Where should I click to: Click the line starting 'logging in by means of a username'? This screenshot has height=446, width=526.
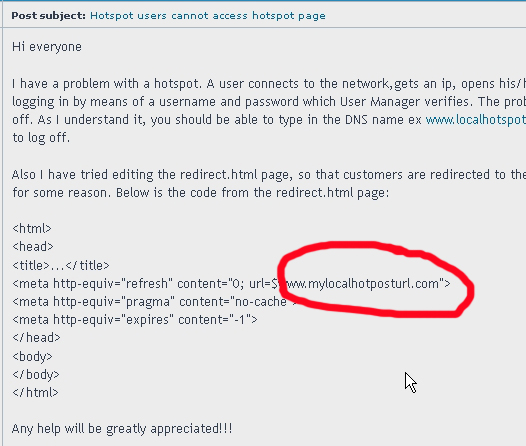click(x=269, y=102)
